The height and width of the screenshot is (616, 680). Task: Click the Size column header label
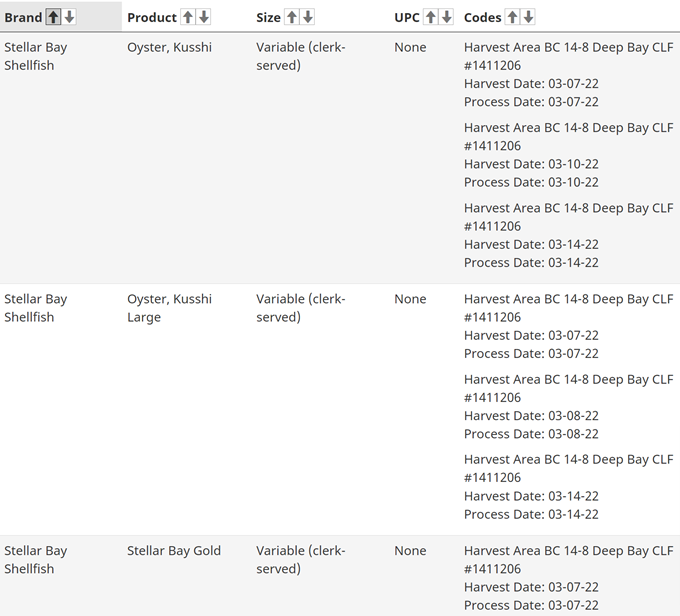(x=268, y=17)
